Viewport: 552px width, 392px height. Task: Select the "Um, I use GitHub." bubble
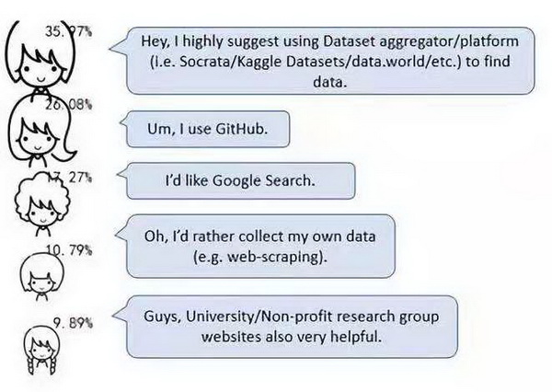tap(208, 129)
